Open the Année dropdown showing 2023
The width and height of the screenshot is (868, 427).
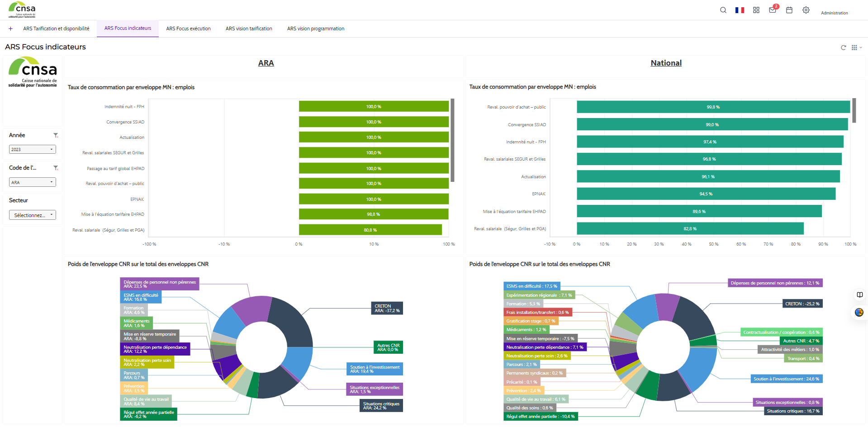click(32, 149)
